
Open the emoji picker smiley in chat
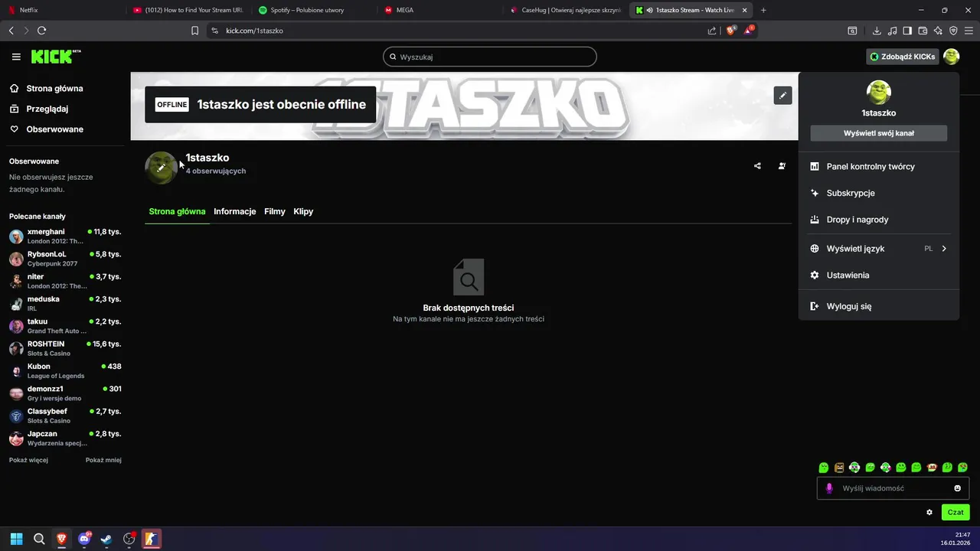click(x=957, y=488)
